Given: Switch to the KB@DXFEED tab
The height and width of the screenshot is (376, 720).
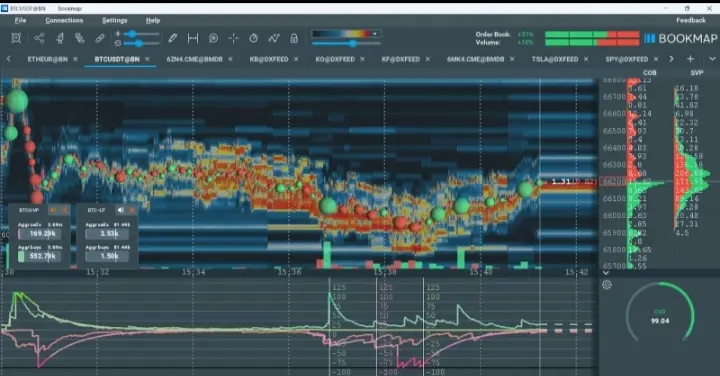Looking at the screenshot, I should [269, 59].
